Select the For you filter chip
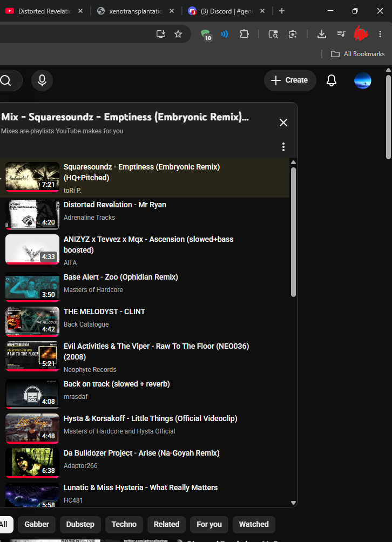 click(209, 524)
